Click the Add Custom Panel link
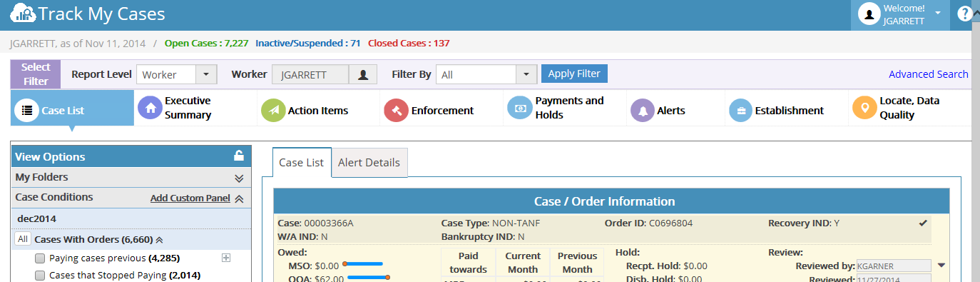 pyautogui.click(x=190, y=198)
